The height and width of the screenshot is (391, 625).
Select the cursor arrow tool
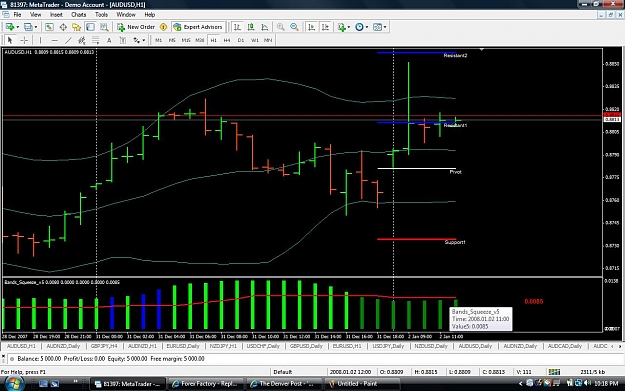coord(10,40)
